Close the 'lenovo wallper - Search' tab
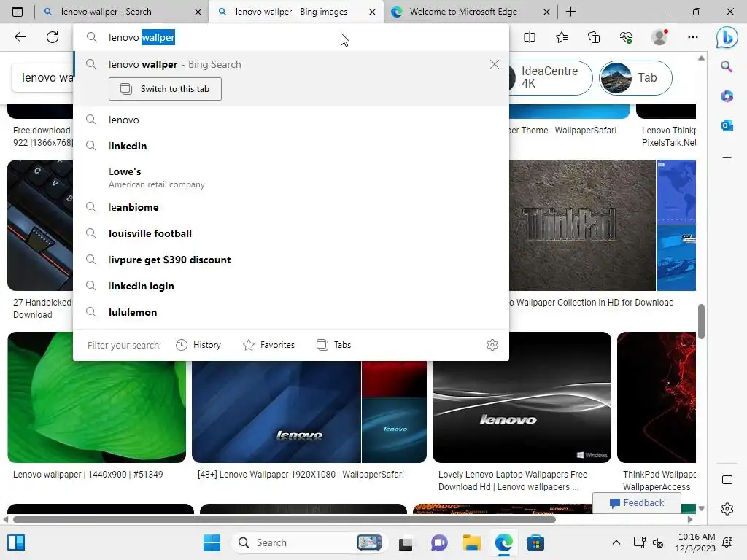This screenshot has width=747, height=560. point(198,12)
